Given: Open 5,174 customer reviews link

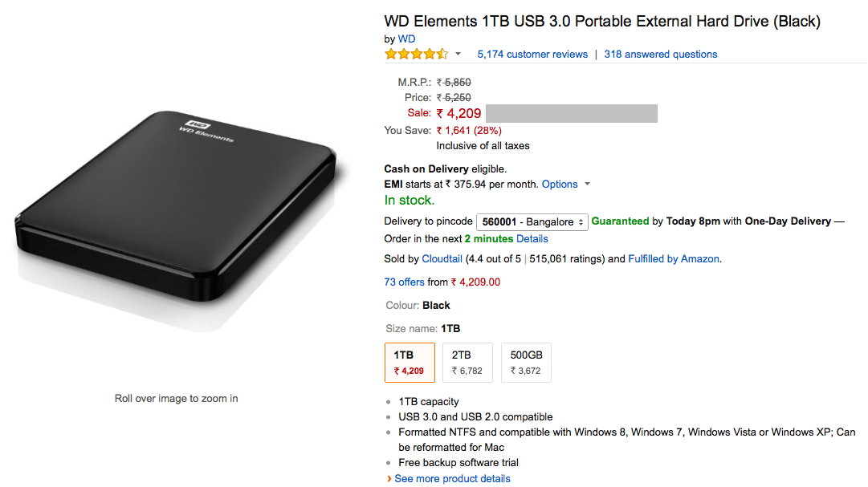Looking at the screenshot, I should [532, 55].
